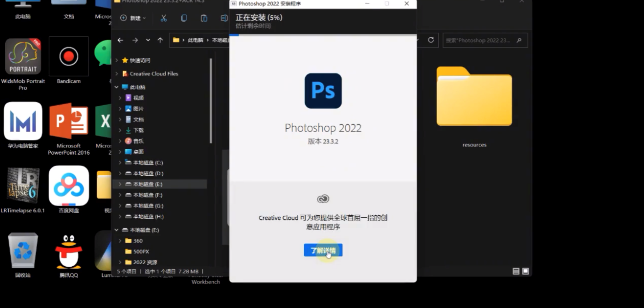Click 此电脑 in the address bar
The width and height of the screenshot is (644, 308).
click(x=195, y=40)
